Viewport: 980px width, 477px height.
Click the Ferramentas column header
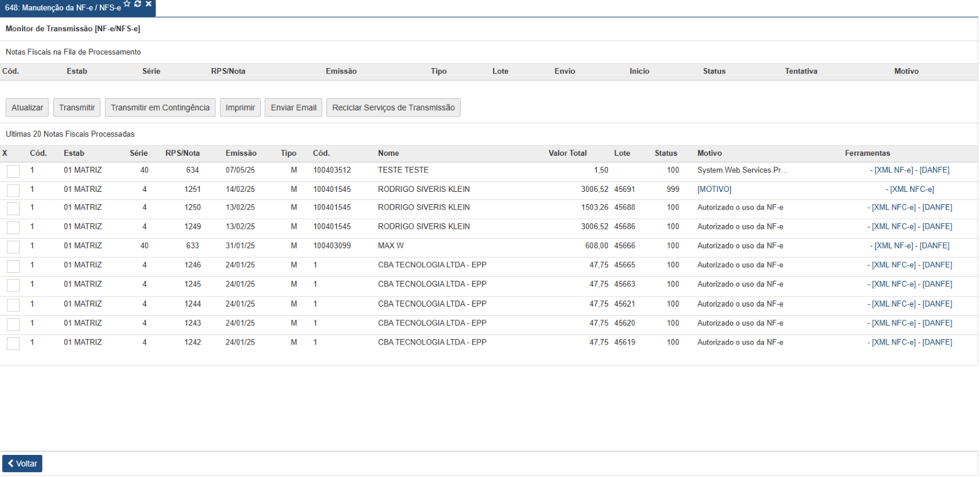coord(867,153)
